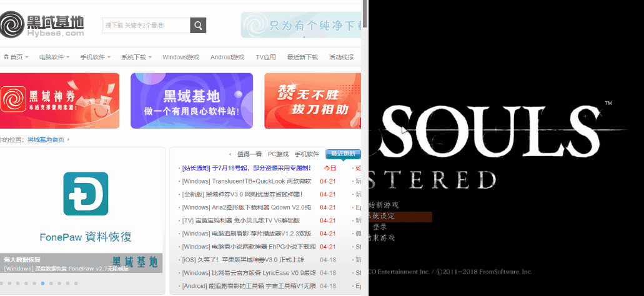This screenshot has width=644, height=296.
Task: Open the 宝爸宝妈利器 兔小贝儿歌TV link
Action: click(x=241, y=220)
